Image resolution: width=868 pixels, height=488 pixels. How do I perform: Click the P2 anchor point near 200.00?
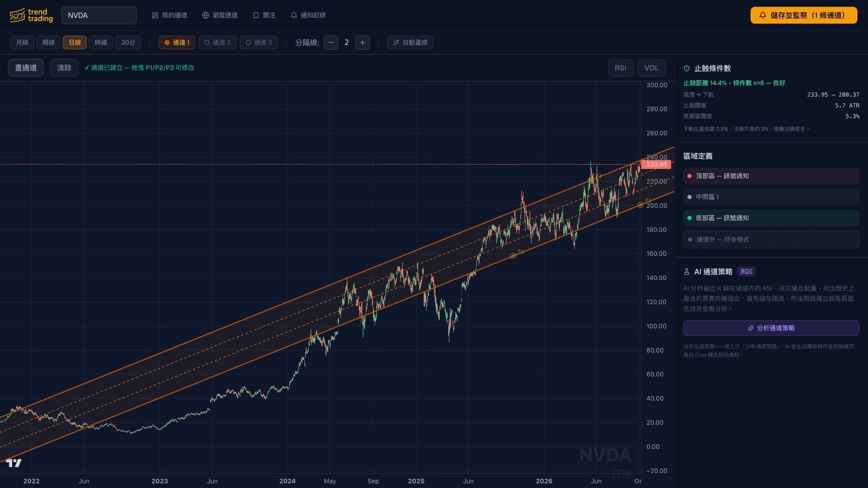(640, 205)
